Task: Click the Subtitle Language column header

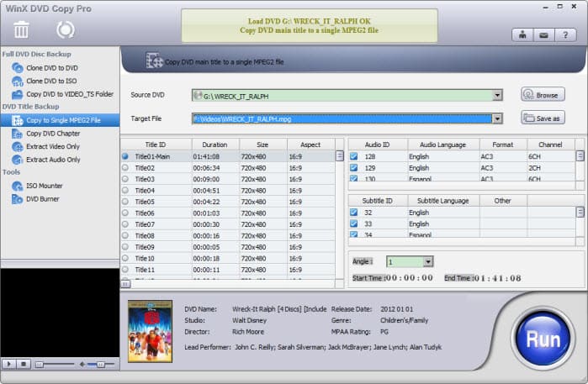Action: (442, 201)
